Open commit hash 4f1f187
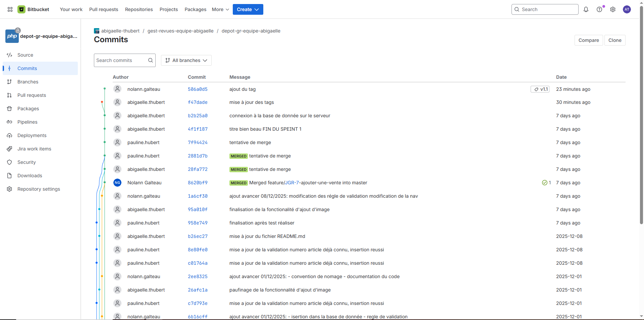644x320 pixels. 198,129
